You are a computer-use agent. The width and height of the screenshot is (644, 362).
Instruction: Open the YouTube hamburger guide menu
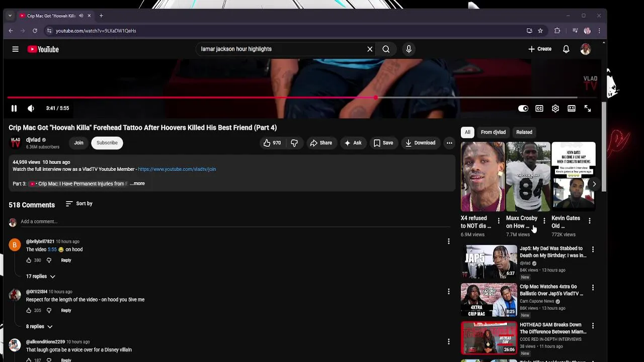coord(16,49)
